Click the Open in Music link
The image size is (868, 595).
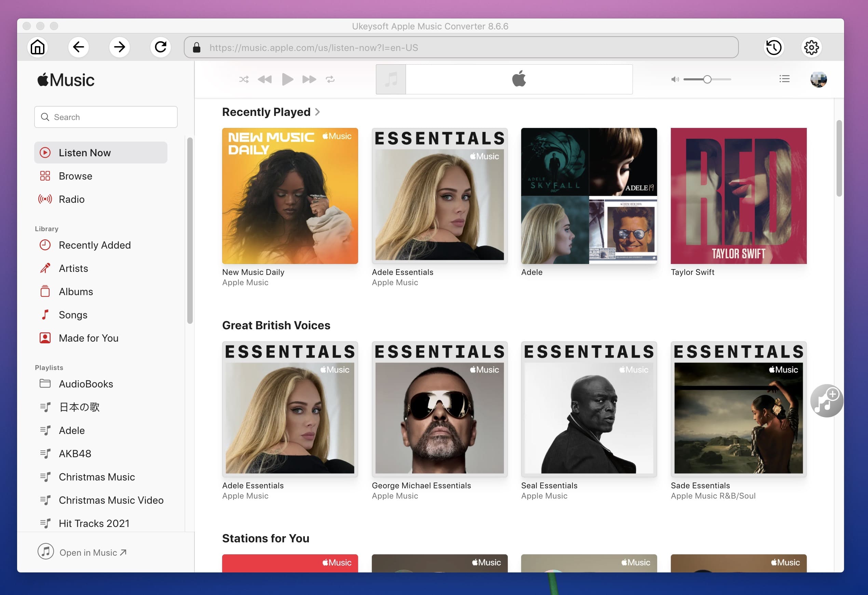point(92,552)
